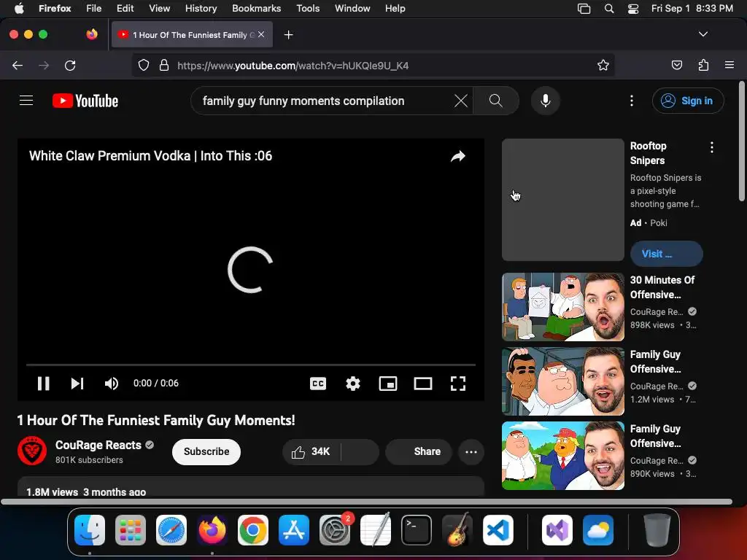Open the Family Guy Offensive 1.2M views video
Screen dimensions: 747x560
click(x=562, y=381)
